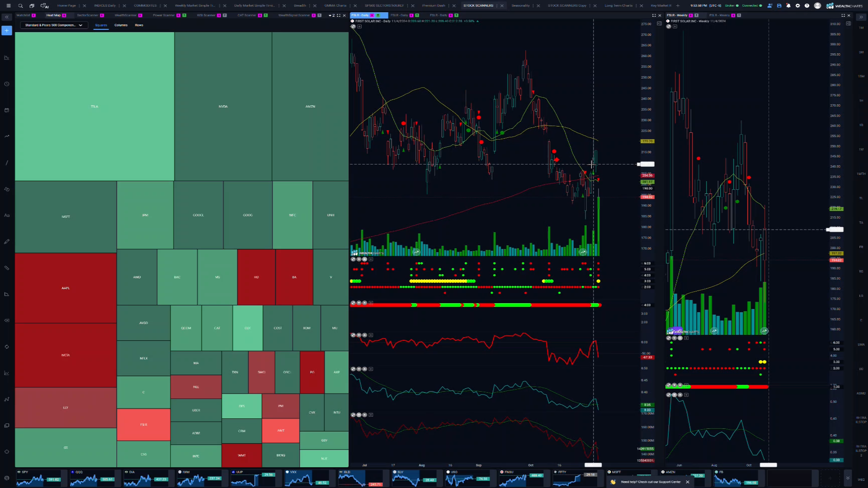The height and width of the screenshot is (488, 868).
Task: Toggle the weekly chart right side panel
Action: 849,23
